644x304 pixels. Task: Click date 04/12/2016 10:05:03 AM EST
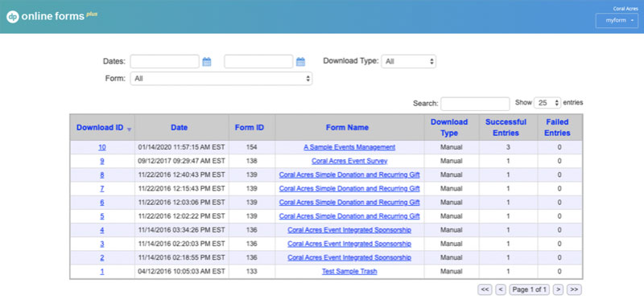(182, 271)
